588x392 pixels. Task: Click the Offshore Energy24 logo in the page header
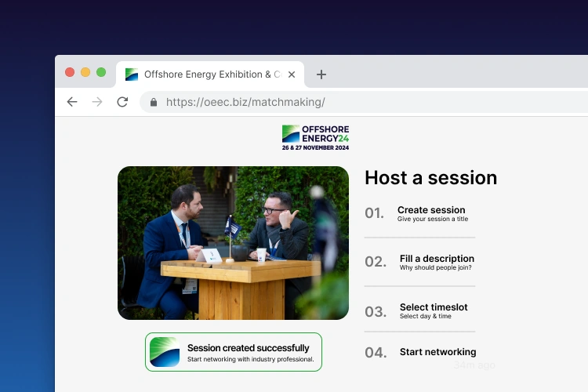315,138
